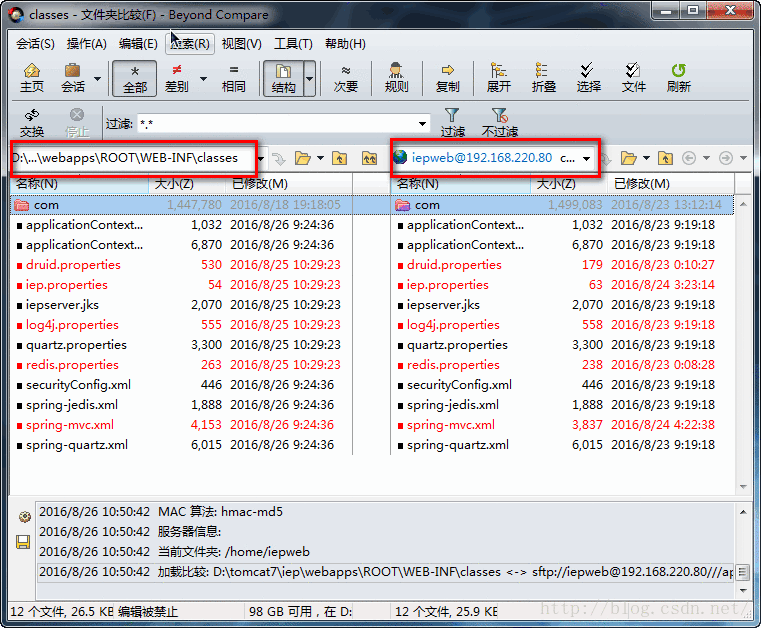Click file list scrollbar down arrow
The width and height of the screenshot is (761, 628).
(x=743, y=487)
